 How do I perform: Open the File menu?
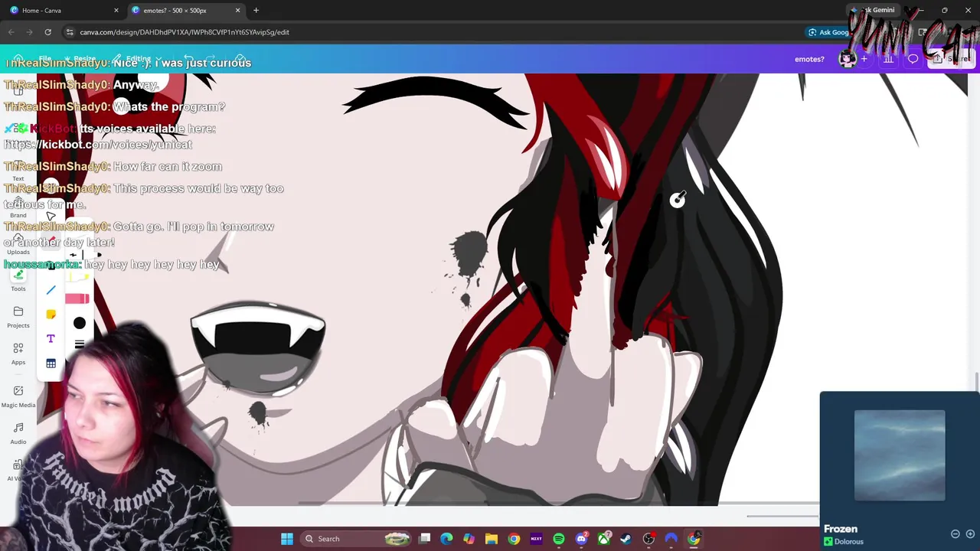(x=45, y=59)
